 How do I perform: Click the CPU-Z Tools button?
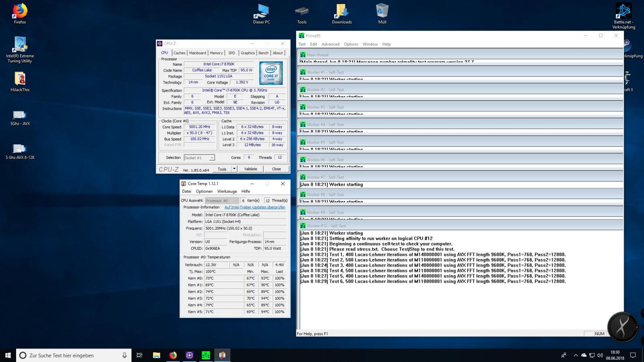click(222, 169)
